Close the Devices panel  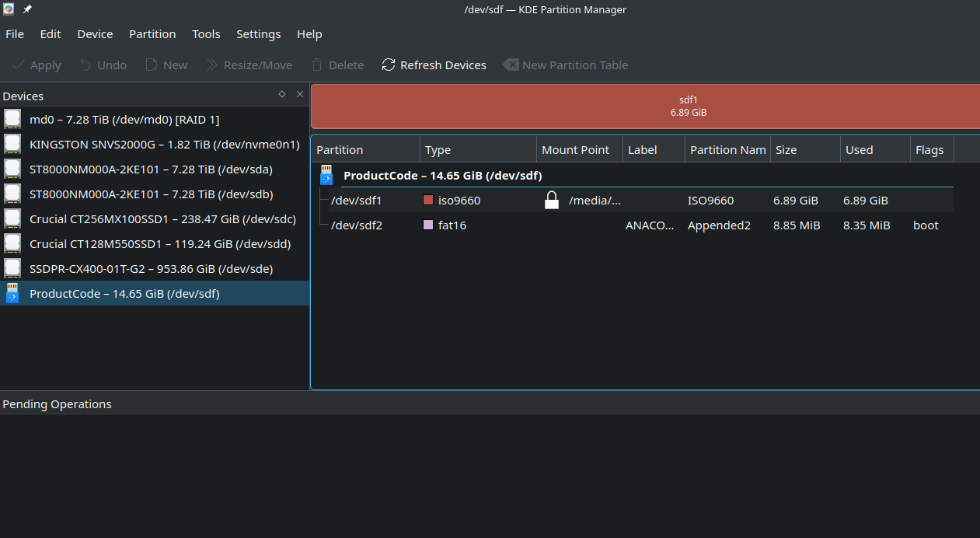300,94
